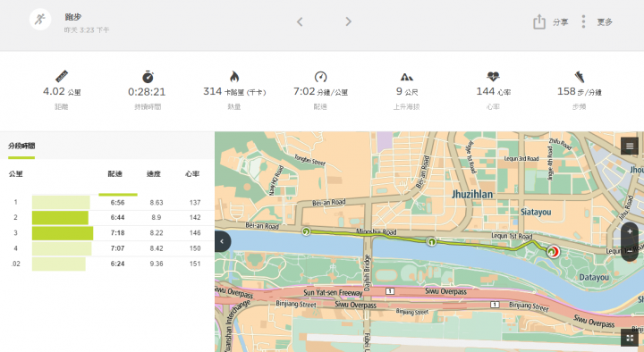644x352 pixels.
Task: Click the distance ruler icon
Action: pyautogui.click(x=62, y=76)
